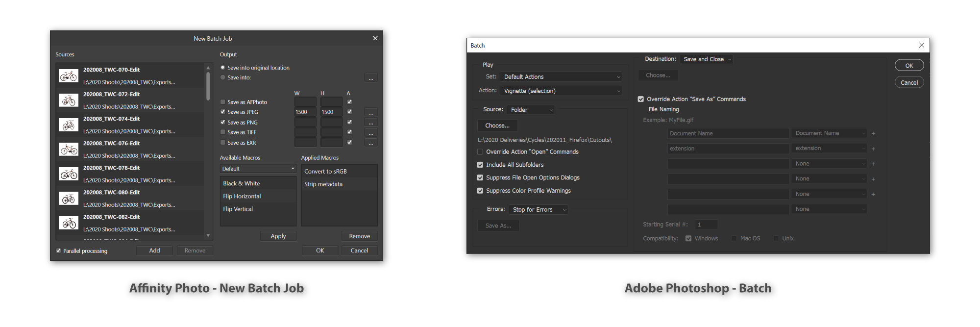Click the plus beside the extension dropdown
Image resolution: width=980 pixels, height=327 pixels.
[873, 149]
